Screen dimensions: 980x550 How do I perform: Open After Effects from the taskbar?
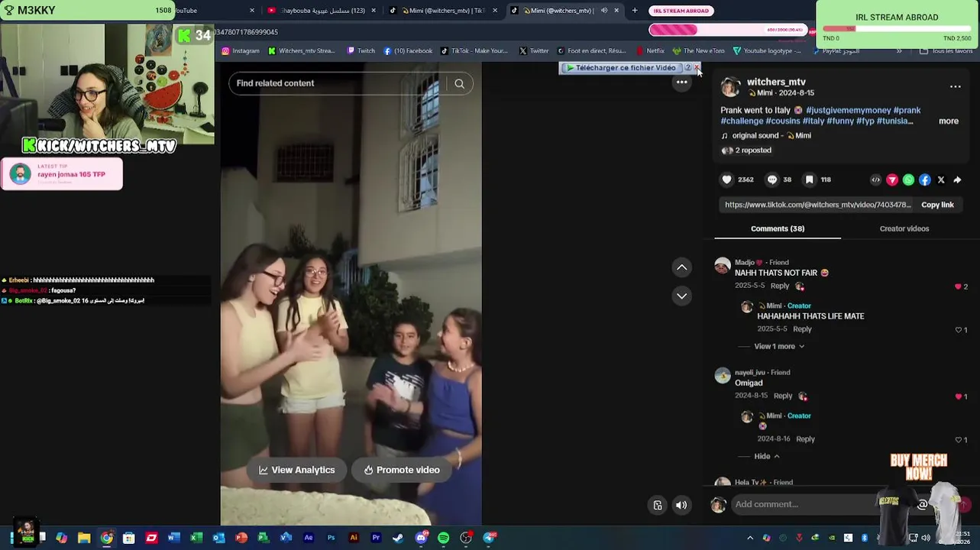(x=309, y=538)
